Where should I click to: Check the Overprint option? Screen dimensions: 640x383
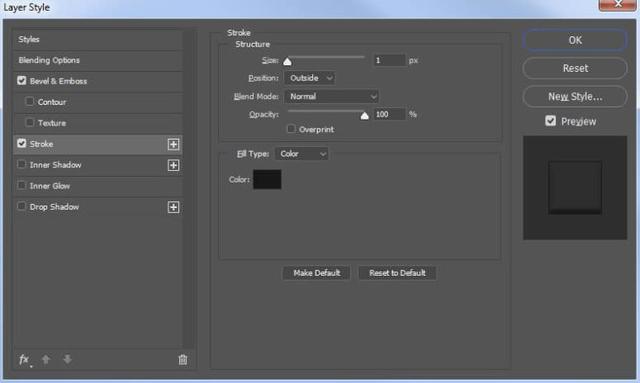coord(291,129)
